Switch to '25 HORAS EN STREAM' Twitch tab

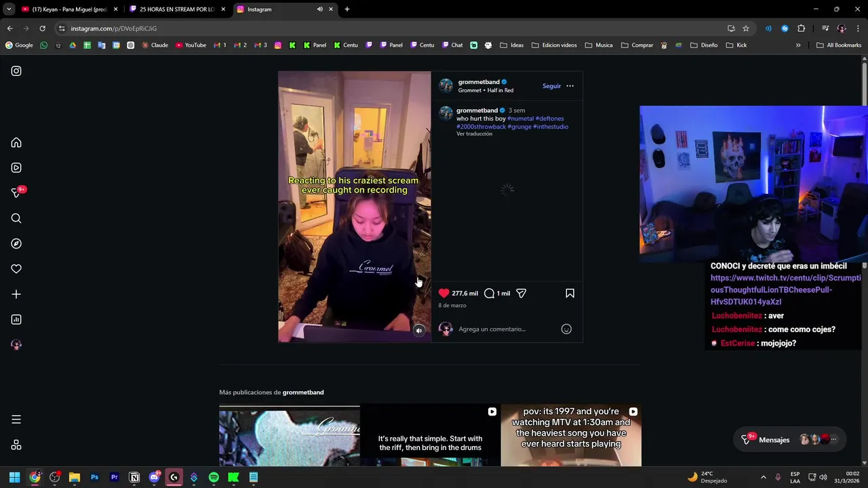click(x=176, y=9)
